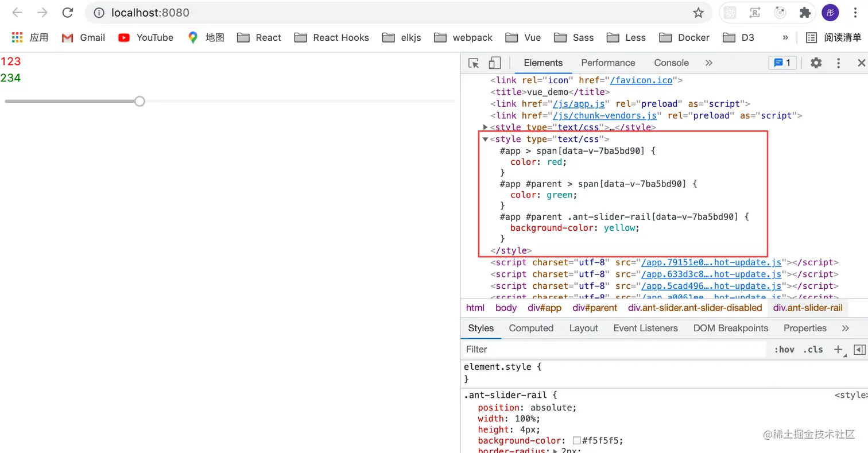The width and height of the screenshot is (868, 453).
Task: Open the 阅读清单 reading list
Action: pos(834,37)
